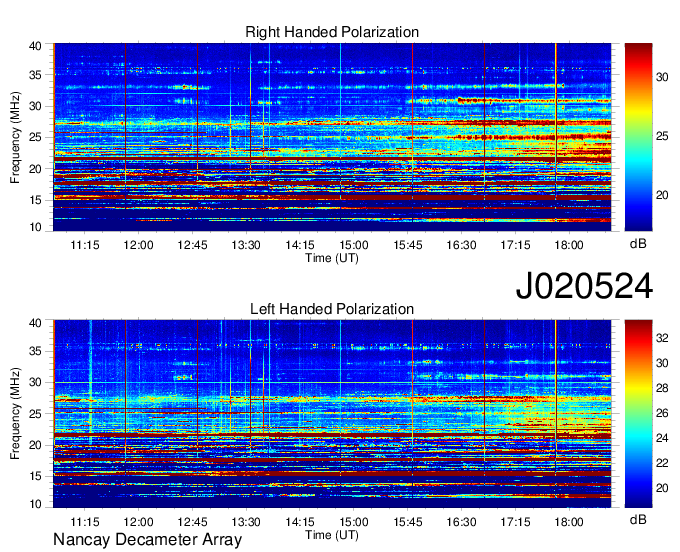Select the J020524 observation label
680x552 pixels.
[x=584, y=286]
